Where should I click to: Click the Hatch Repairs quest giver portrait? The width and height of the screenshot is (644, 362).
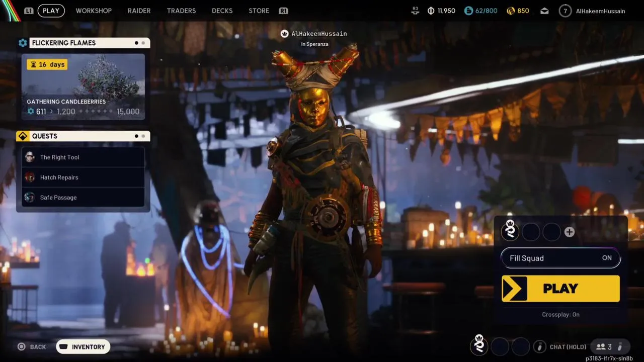pyautogui.click(x=30, y=177)
